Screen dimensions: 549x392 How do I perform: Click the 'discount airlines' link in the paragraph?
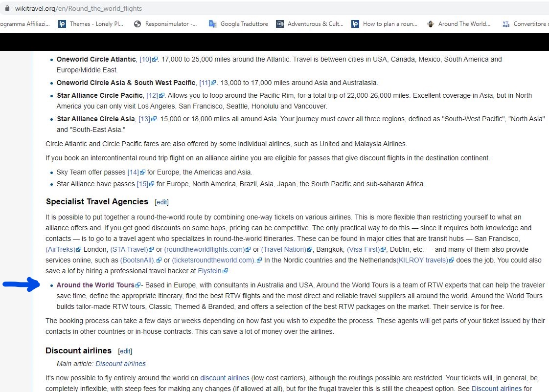point(225,378)
